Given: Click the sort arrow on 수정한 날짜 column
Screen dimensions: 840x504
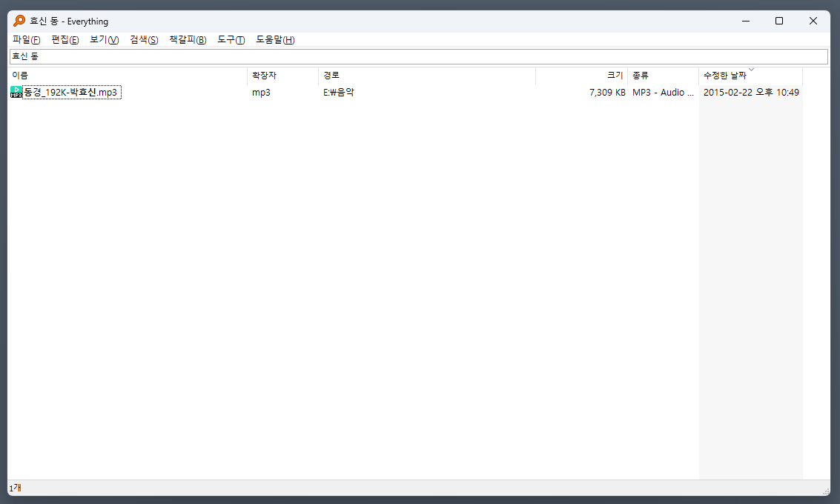Looking at the screenshot, I should pyautogui.click(x=751, y=69).
